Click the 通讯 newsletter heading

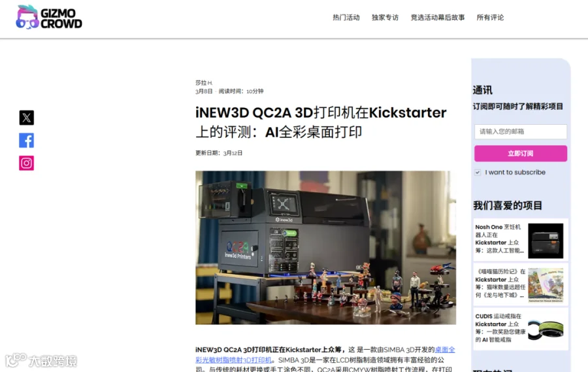pos(483,90)
